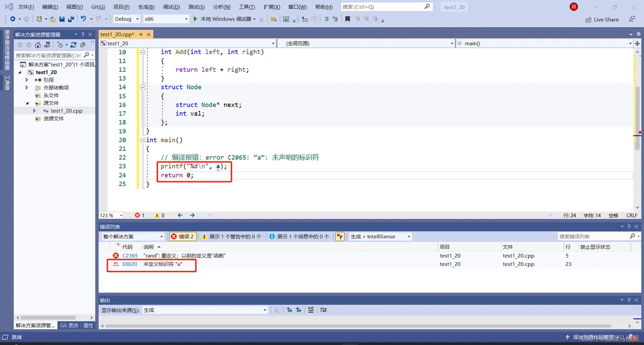The width and height of the screenshot is (644, 345).
Task: Click the search magnifier in Solution Explorer
Action: click(86, 55)
